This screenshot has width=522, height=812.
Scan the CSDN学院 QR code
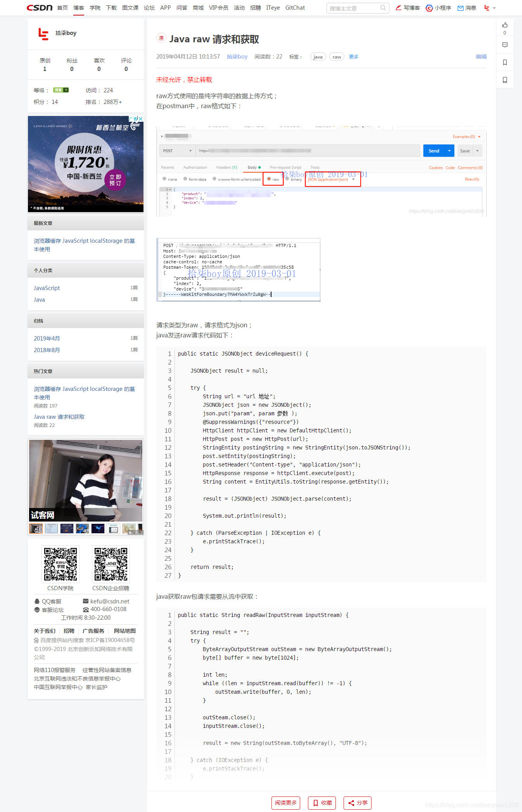pyautogui.click(x=60, y=564)
